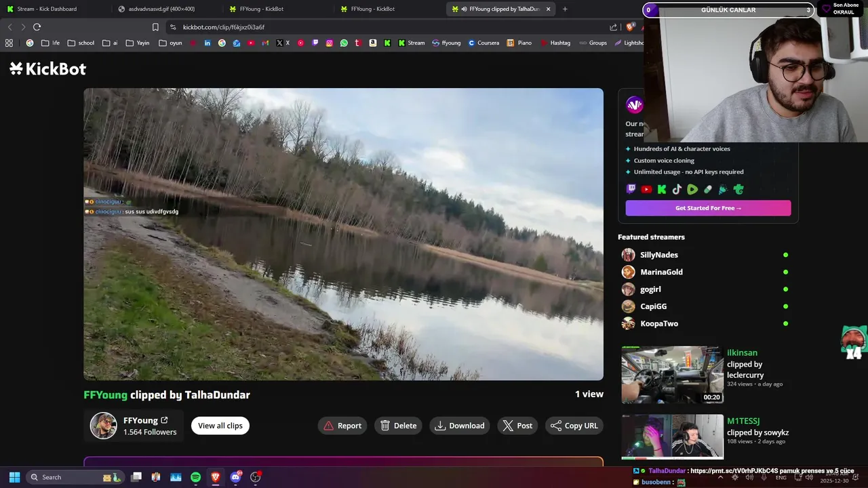Click the TikTok icon in the ad panel
This screenshot has height=488, width=868.
(x=677, y=190)
